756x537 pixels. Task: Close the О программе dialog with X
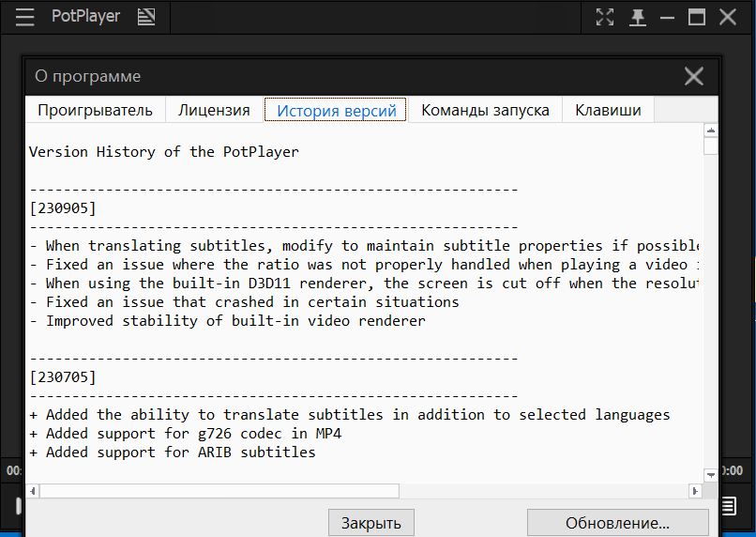tap(694, 76)
